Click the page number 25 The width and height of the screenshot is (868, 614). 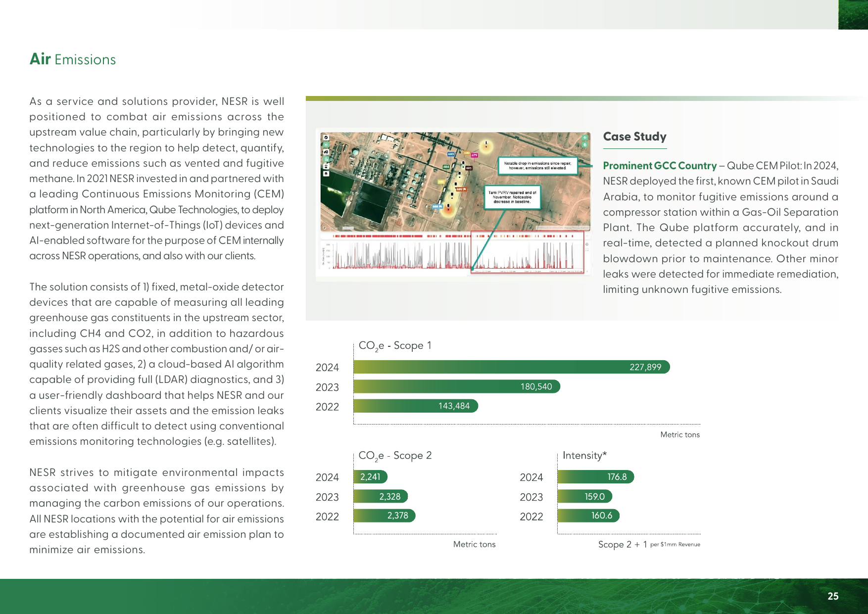coord(833,596)
